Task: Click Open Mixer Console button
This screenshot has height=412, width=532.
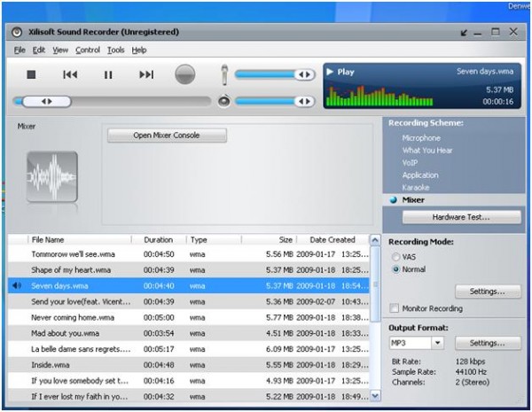Action: pos(167,136)
